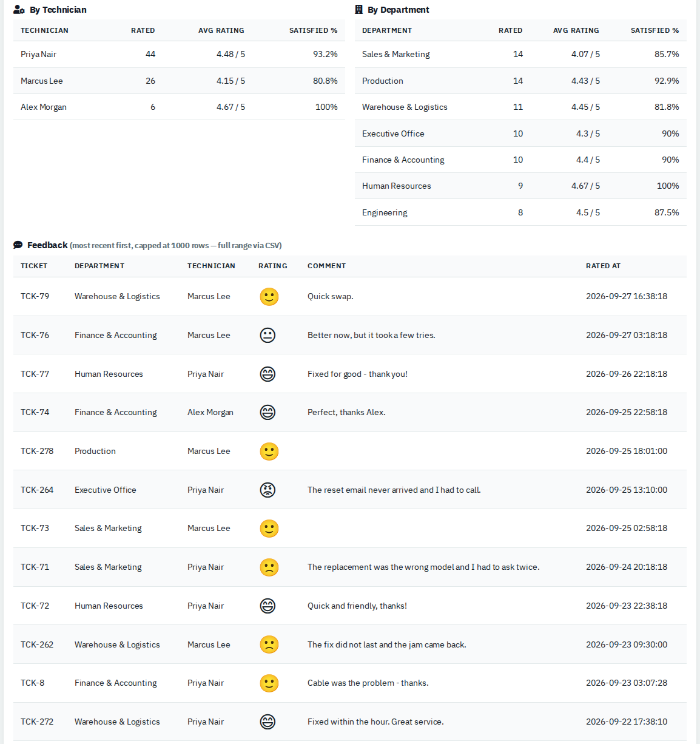This screenshot has height=744, width=700.
Task: Click the neutral face rating for TCK-76
Action: point(268,336)
